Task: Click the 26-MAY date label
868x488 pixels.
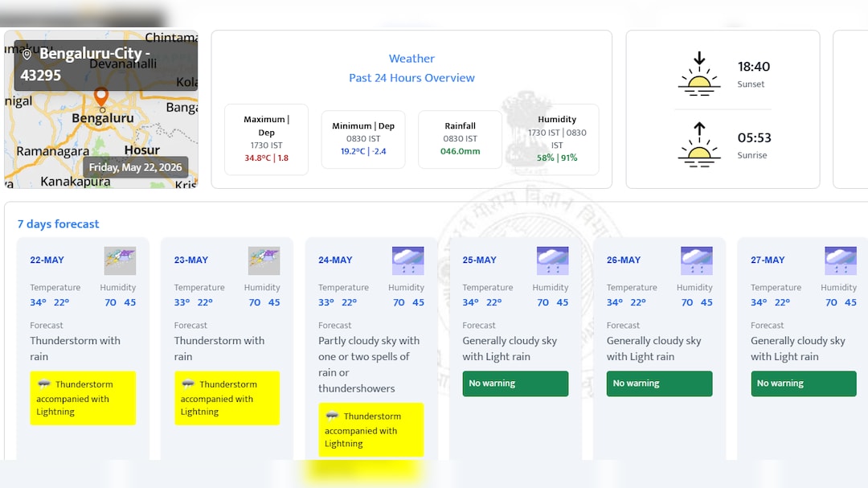Action: 624,260
